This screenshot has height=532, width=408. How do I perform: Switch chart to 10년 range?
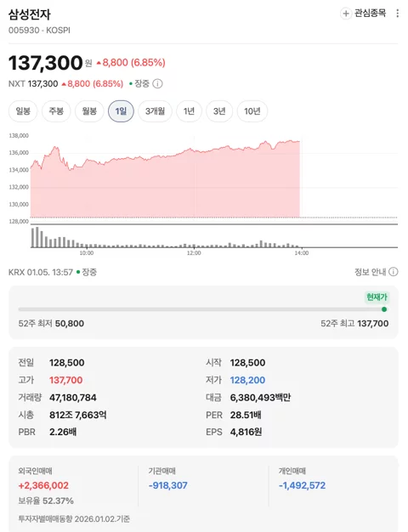(252, 111)
